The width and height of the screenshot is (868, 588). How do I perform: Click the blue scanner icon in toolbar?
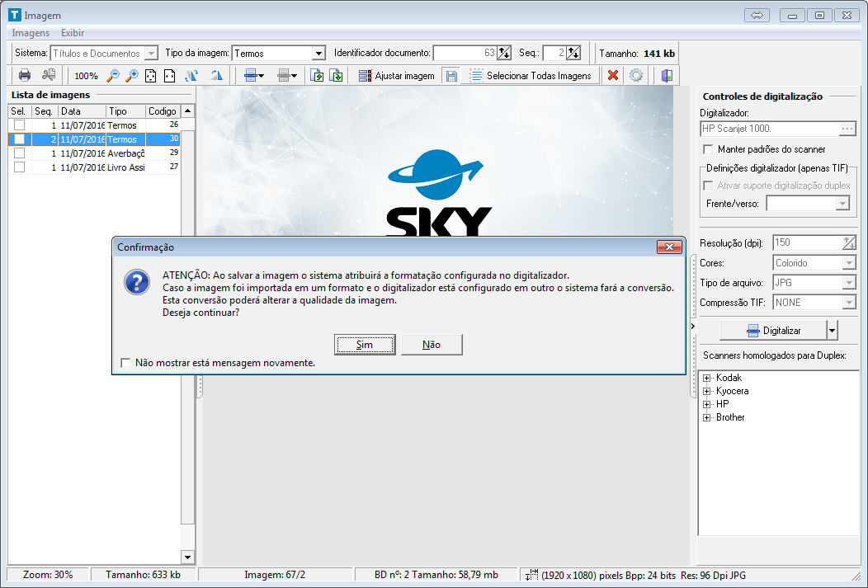250,75
